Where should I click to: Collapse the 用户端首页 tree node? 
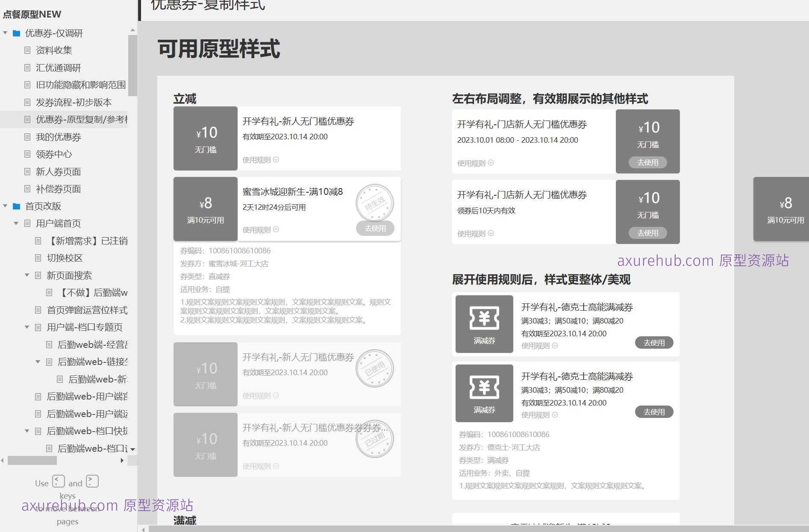[x=16, y=223]
